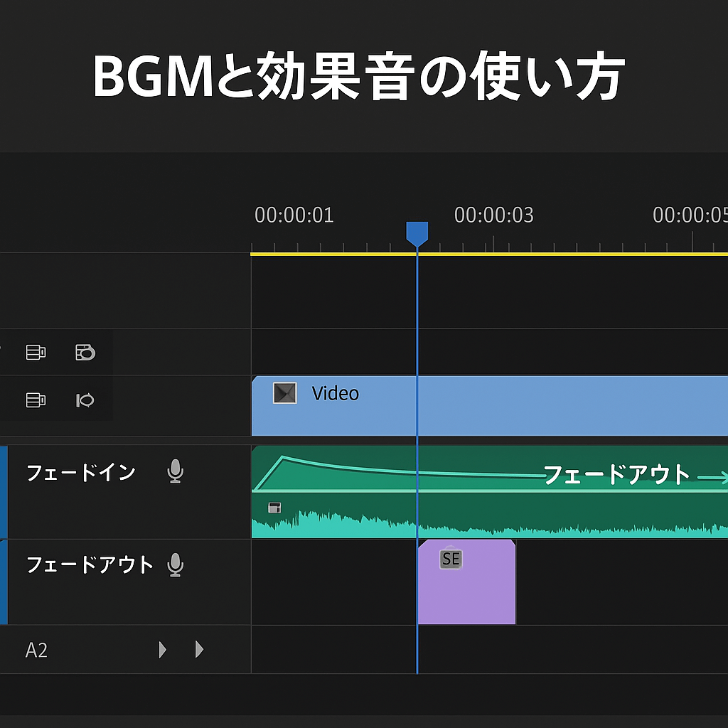Viewport: 728px width, 728px height.
Task: Click the 00:00:03 timecode on the ruler
Action: coord(494,215)
